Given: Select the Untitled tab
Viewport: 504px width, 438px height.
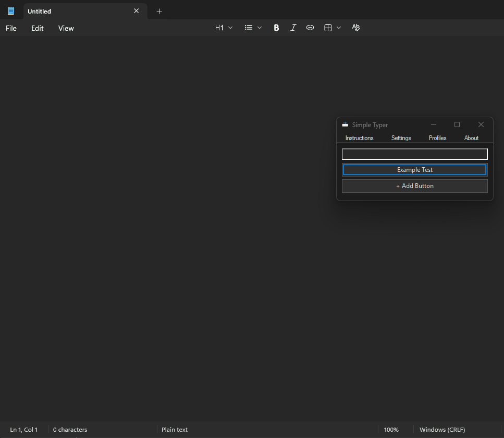Looking at the screenshot, I should click(85, 11).
